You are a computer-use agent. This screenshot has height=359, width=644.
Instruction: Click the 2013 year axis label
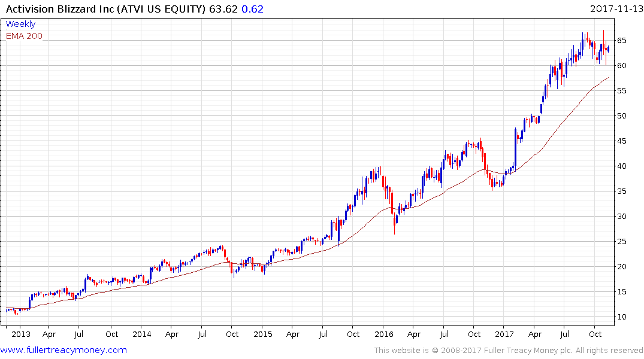point(21,334)
